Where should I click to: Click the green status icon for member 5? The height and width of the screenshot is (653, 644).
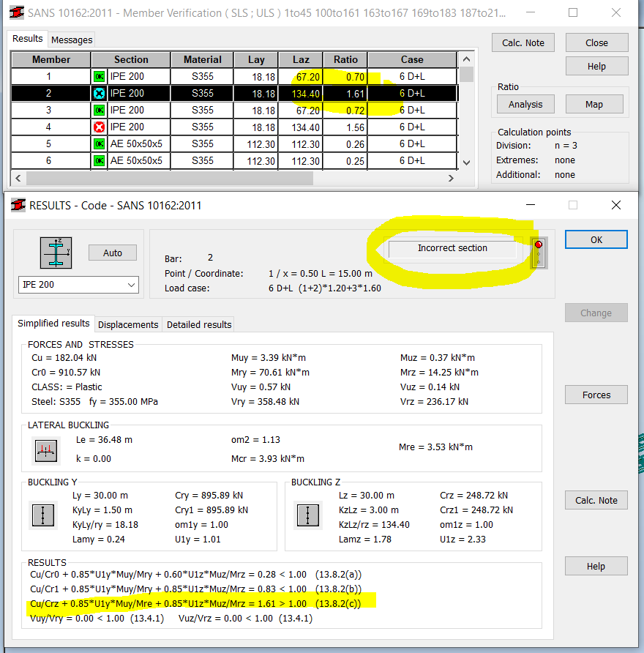click(x=99, y=143)
